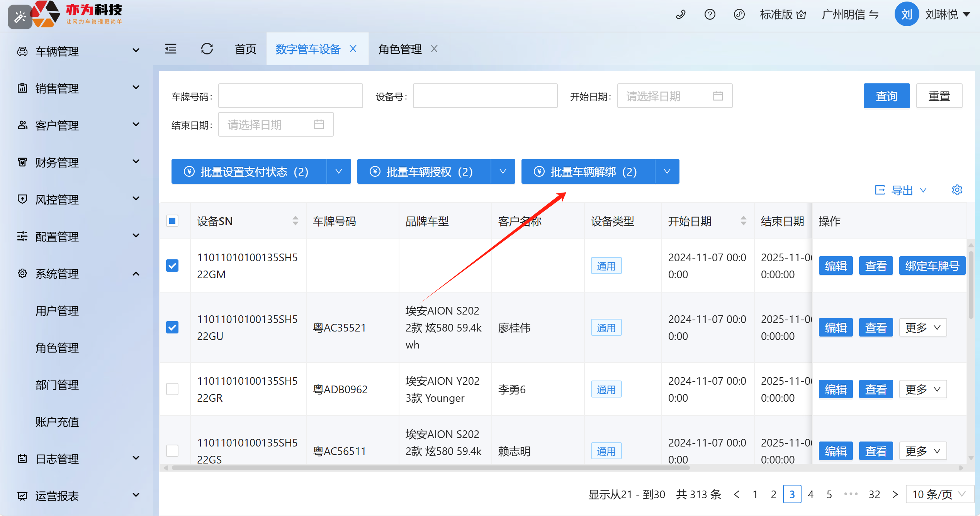The width and height of the screenshot is (980, 516).
Task: Open the help question mark icon
Action: click(710, 15)
